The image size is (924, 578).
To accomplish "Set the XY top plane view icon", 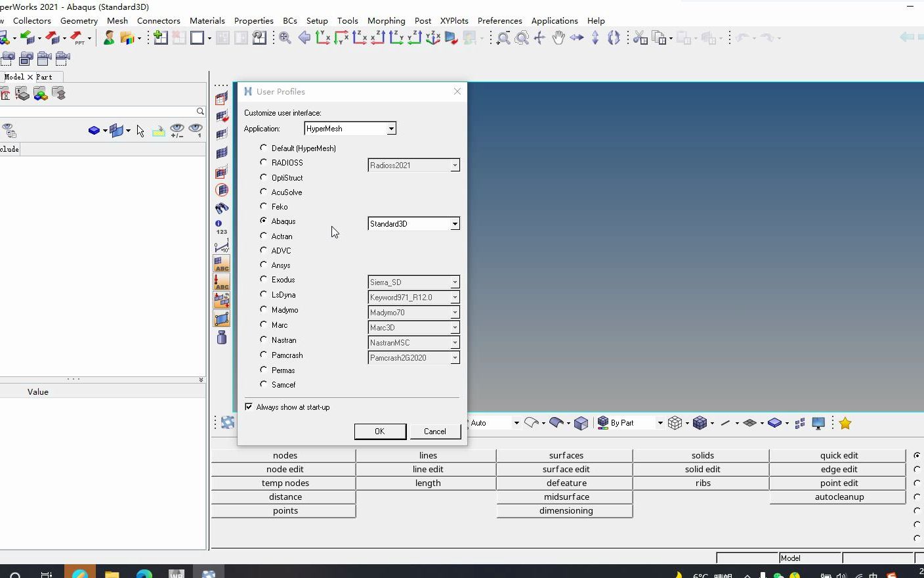I will click(323, 38).
